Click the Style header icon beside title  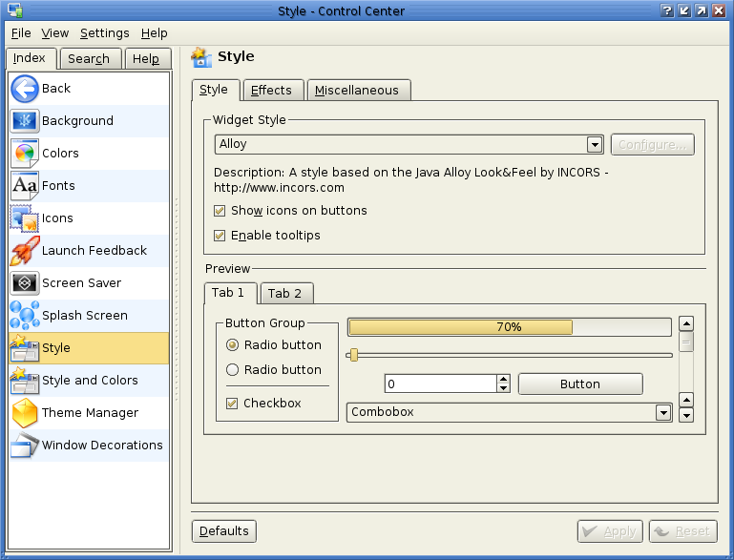[x=201, y=57]
